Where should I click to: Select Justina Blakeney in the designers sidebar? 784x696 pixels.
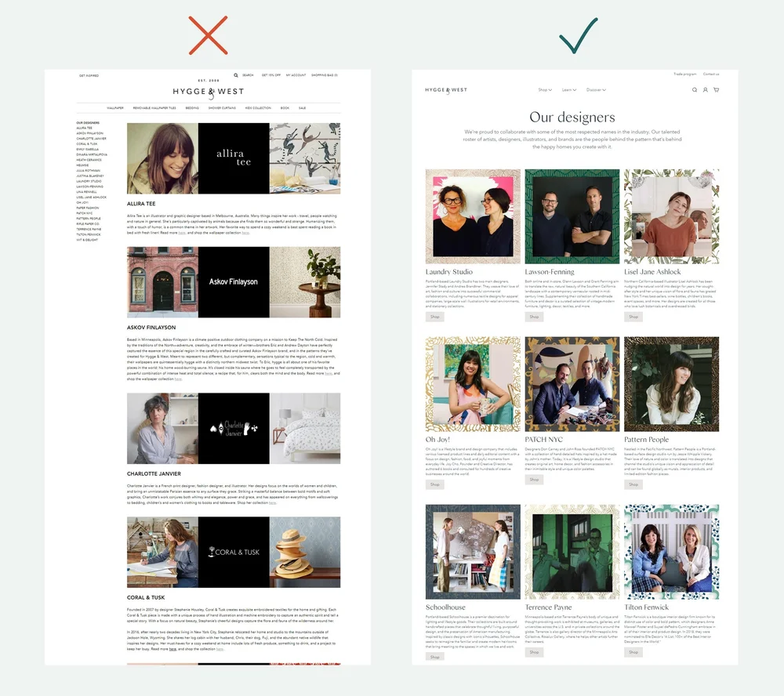(90, 176)
